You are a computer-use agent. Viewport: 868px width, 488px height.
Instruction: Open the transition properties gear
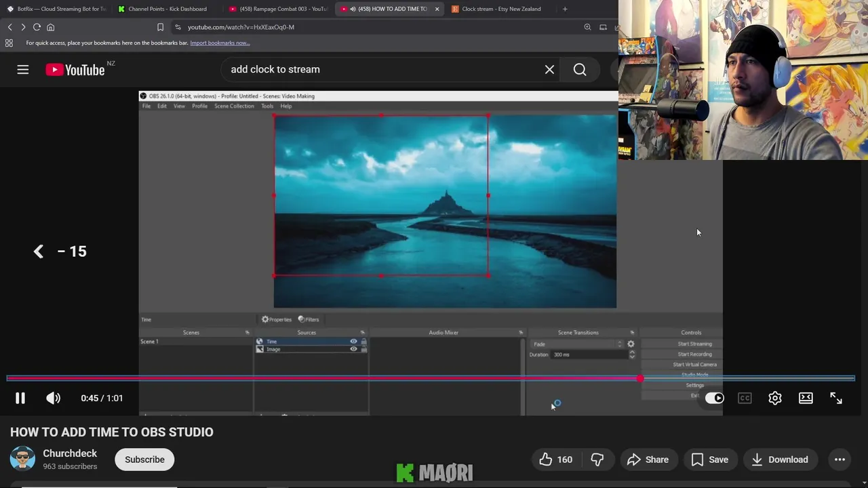[x=631, y=344]
